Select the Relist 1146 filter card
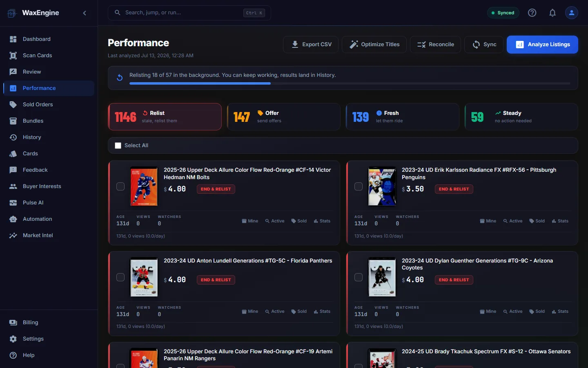Viewport: 588px width, 368px height. click(x=165, y=117)
